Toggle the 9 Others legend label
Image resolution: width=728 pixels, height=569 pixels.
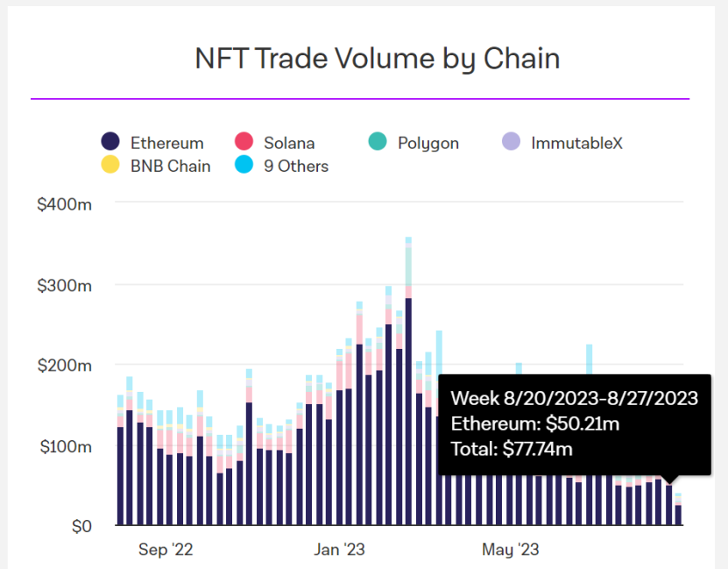click(x=296, y=166)
